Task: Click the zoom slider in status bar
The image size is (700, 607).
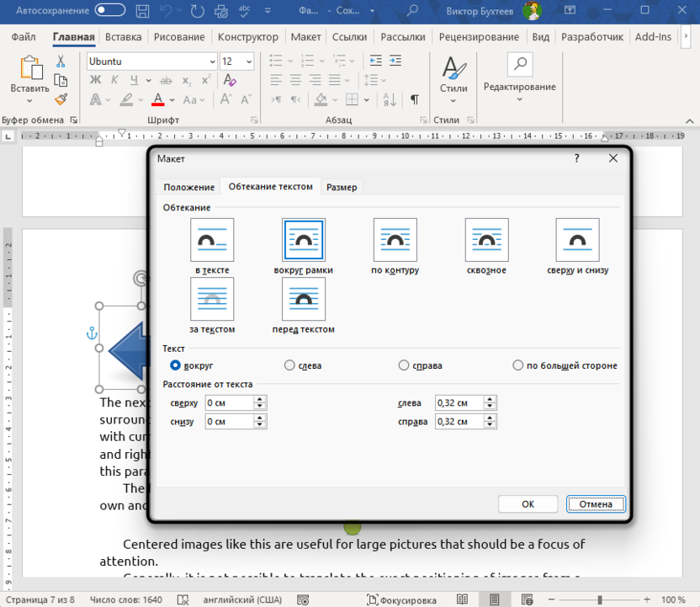Action: pyautogui.click(x=601, y=599)
